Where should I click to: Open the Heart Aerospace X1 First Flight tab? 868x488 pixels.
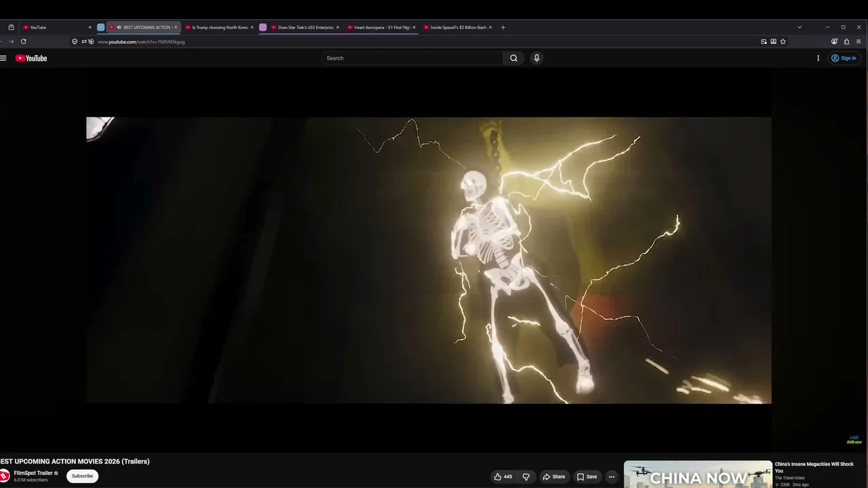tap(382, 27)
